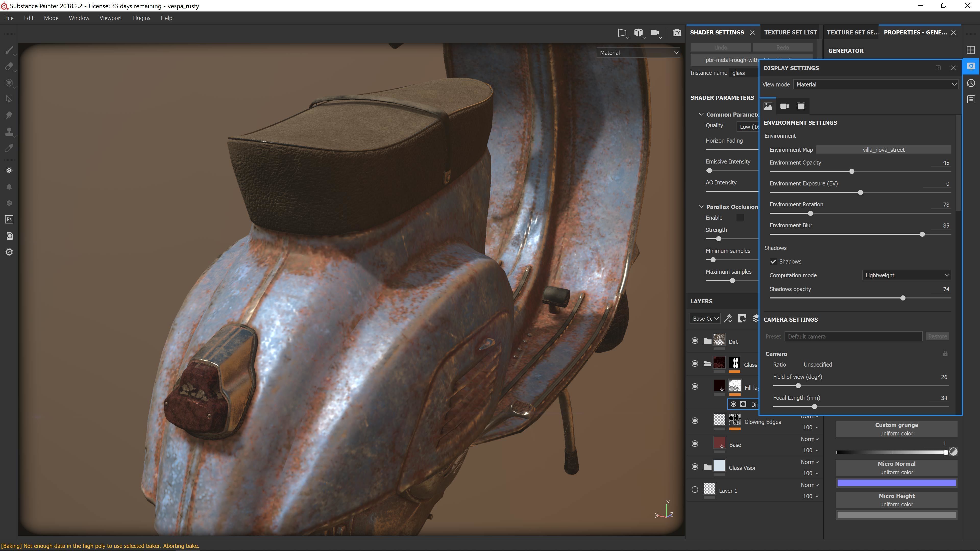Click the Micro Normal purple color swatch
Screen dimensions: 980x551
tap(896, 483)
